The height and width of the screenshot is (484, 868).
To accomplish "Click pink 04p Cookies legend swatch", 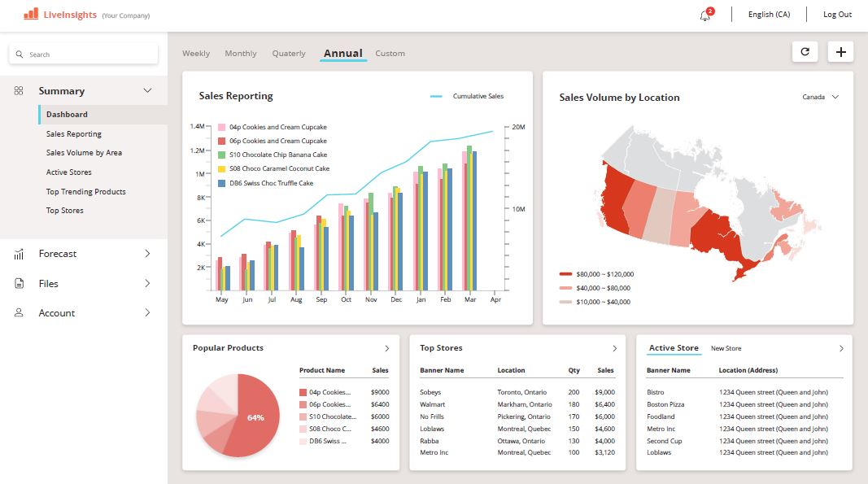I will point(221,128).
